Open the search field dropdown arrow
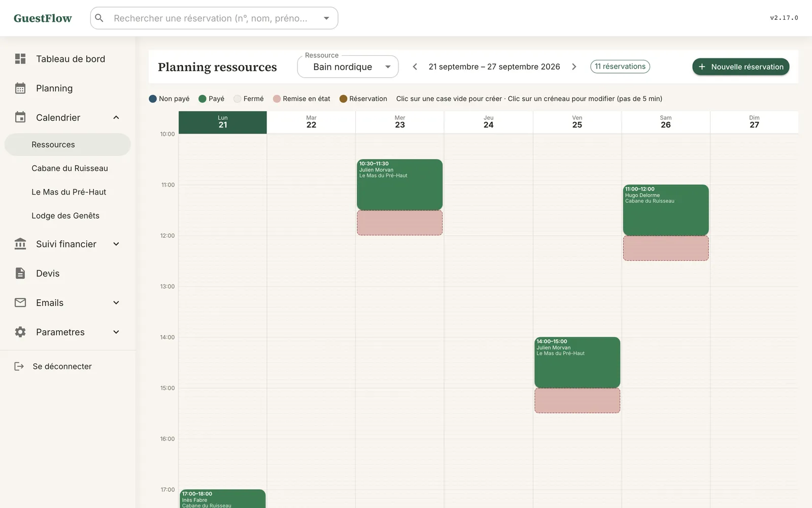812x508 pixels. click(326, 18)
